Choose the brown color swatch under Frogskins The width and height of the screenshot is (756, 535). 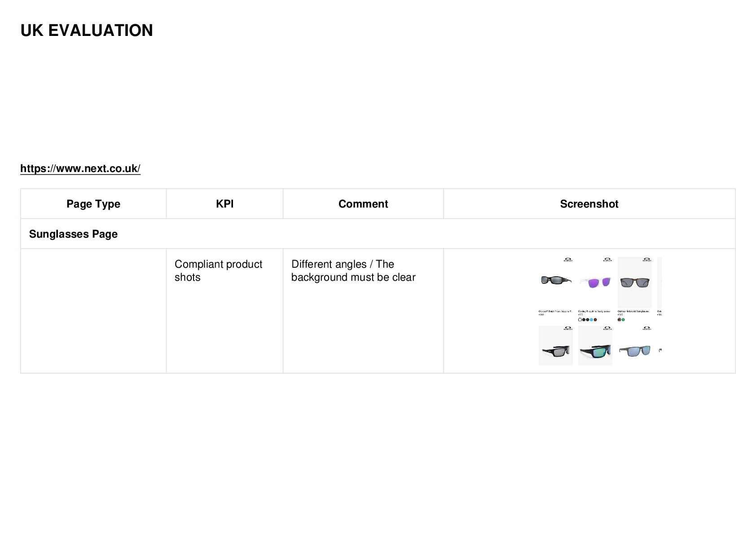pos(596,320)
